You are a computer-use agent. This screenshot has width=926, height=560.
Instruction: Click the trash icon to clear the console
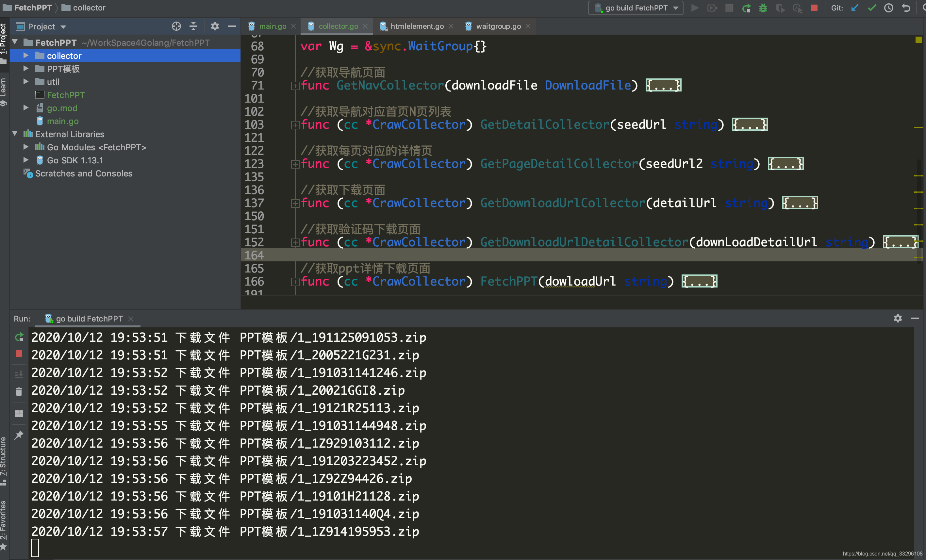(x=19, y=392)
